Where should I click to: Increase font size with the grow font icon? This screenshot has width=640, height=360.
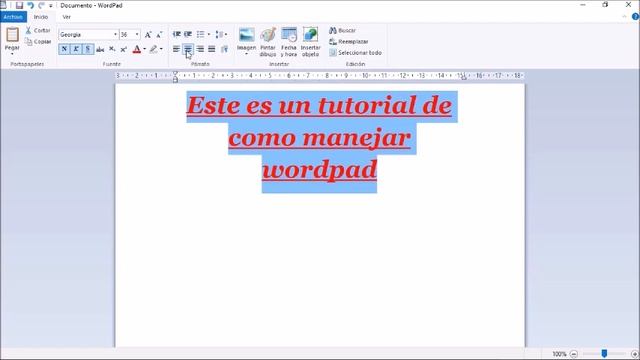(x=148, y=35)
